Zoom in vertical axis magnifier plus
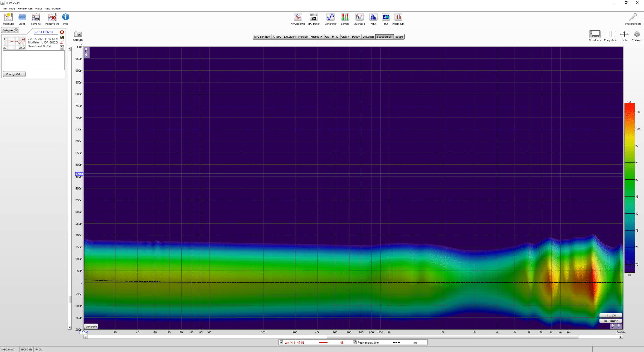Screen dimensions: 644x352 86,50
